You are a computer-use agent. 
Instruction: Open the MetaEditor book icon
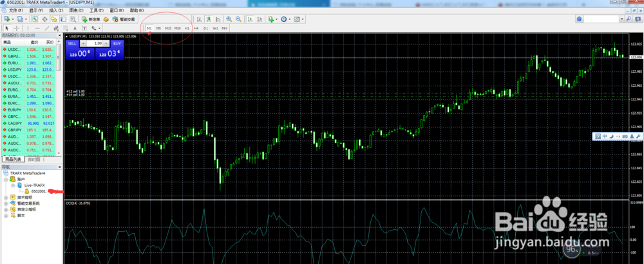point(106,19)
